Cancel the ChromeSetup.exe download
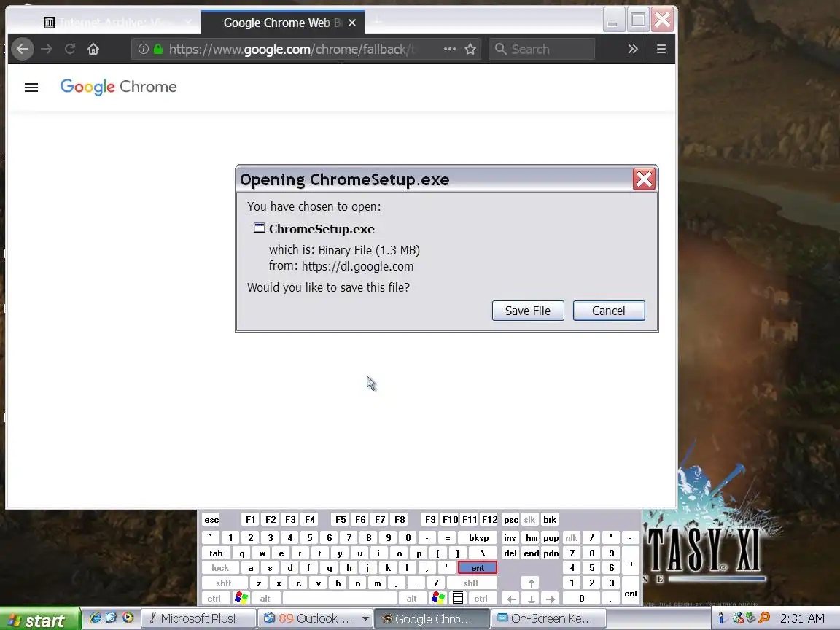This screenshot has width=840, height=630. coord(609,311)
